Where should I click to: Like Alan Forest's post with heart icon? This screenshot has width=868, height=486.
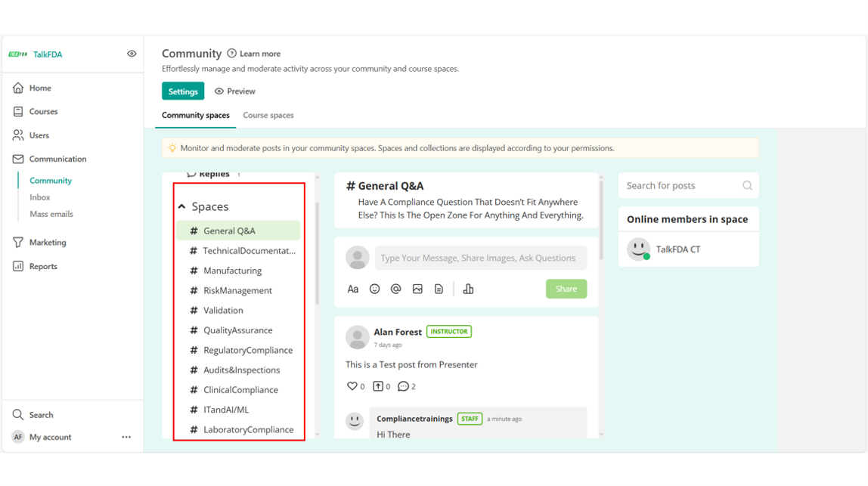[x=352, y=386]
